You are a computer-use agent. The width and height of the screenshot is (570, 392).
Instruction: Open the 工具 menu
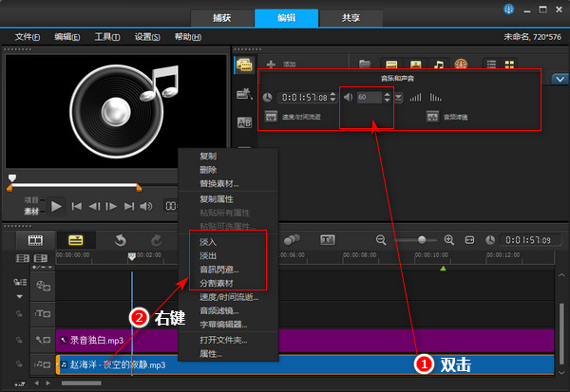tap(107, 37)
